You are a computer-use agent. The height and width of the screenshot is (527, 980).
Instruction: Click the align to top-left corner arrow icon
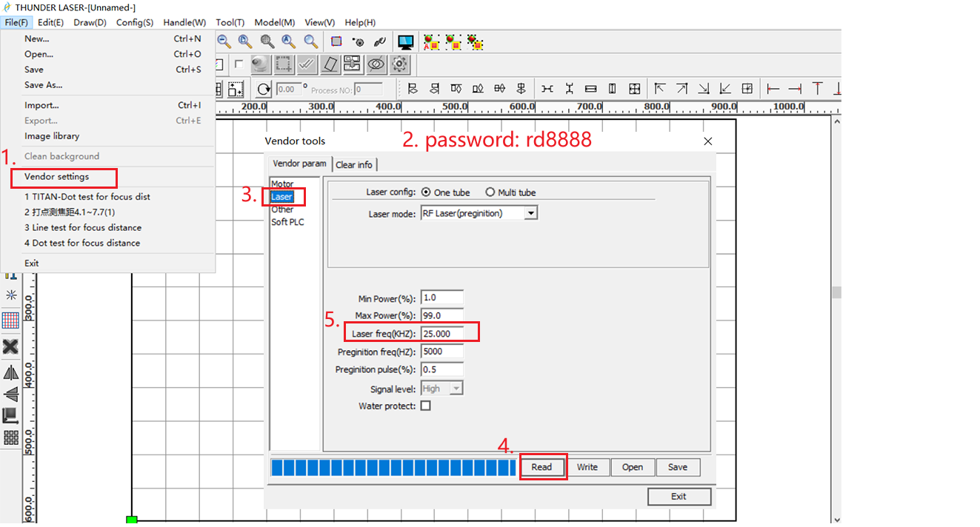pos(659,89)
